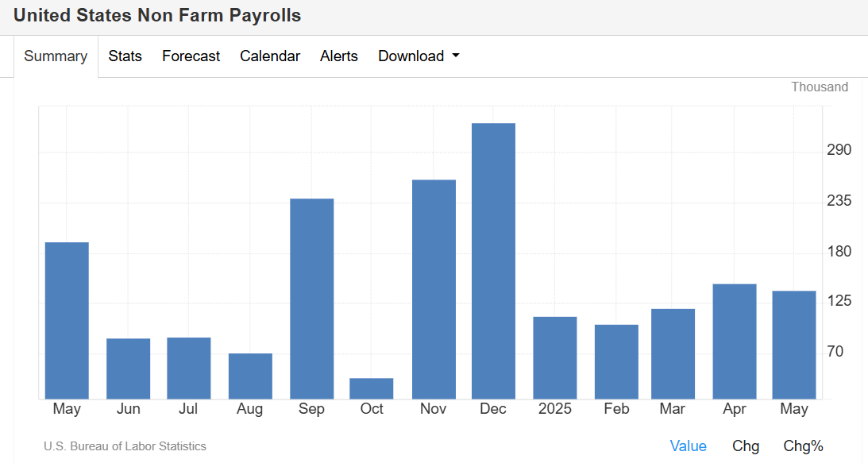868x463 pixels.
Task: Click the March bar in the chart
Action: click(673, 354)
